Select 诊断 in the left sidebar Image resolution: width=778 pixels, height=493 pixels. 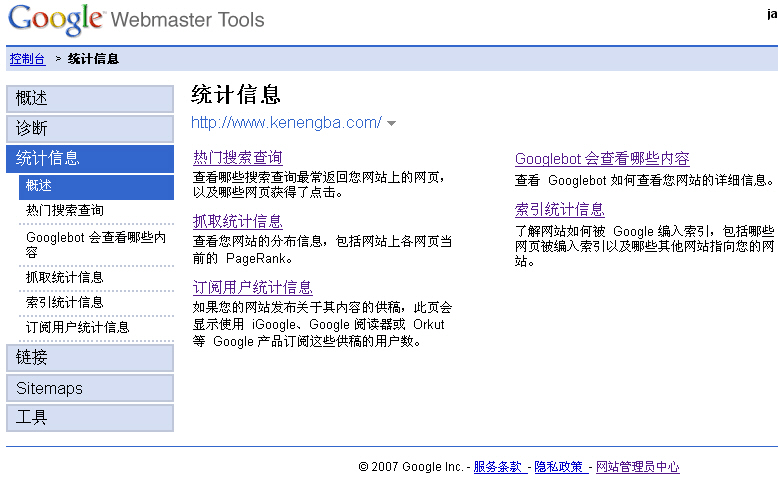click(x=90, y=128)
